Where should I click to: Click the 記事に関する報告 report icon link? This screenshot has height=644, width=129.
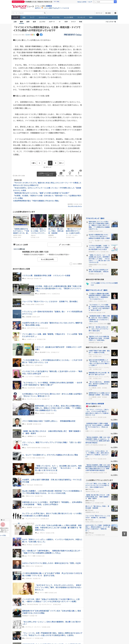tap(19, 175)
